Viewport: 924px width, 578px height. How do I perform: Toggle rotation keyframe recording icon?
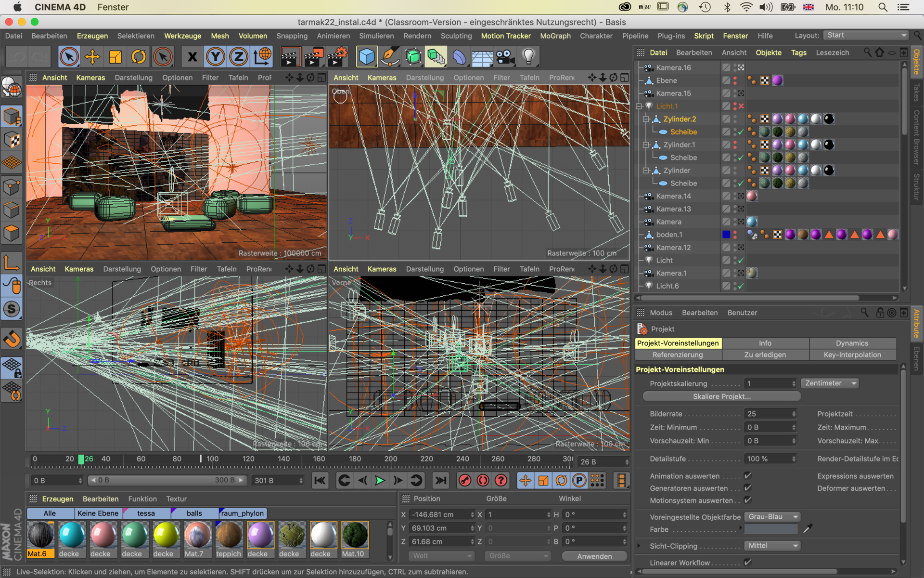coord(561,480)
